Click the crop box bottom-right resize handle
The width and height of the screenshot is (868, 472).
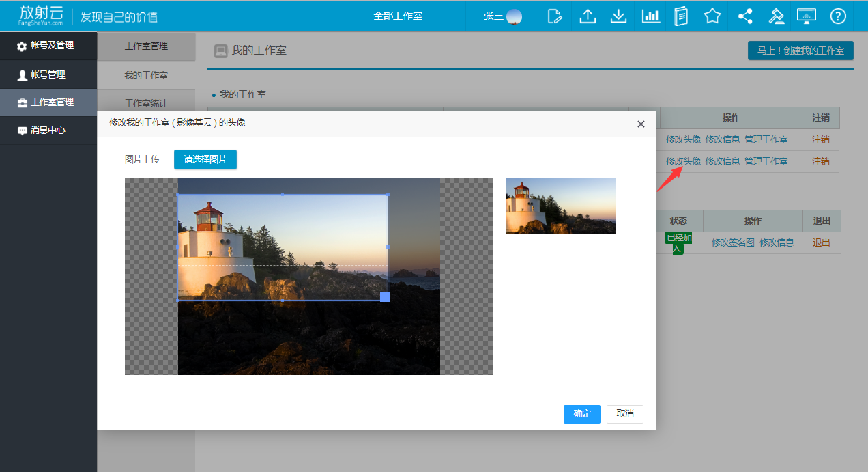coord(384,296)
